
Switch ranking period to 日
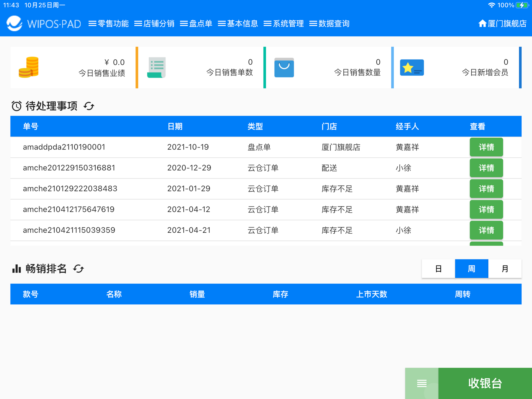(x=438, y=269)
